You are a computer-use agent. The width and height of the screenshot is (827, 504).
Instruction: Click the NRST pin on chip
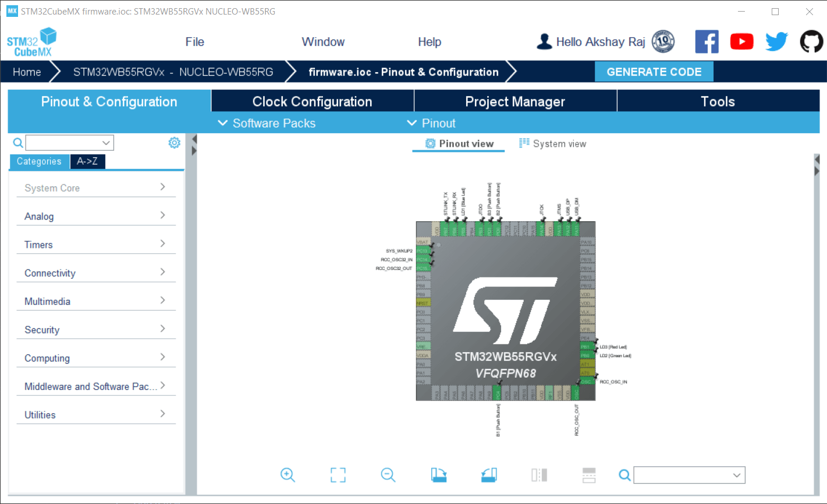[x=423, y=303]
